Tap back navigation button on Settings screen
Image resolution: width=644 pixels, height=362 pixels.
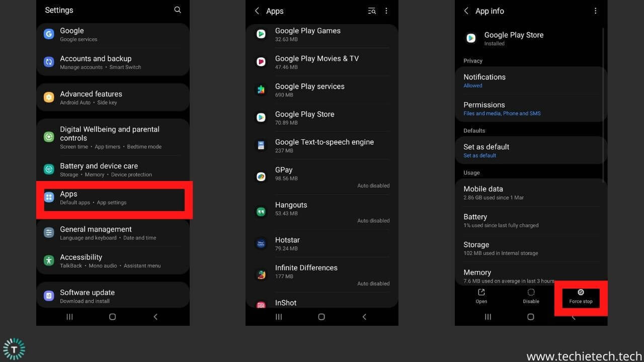pyautogui.click(x=155, y=317)
